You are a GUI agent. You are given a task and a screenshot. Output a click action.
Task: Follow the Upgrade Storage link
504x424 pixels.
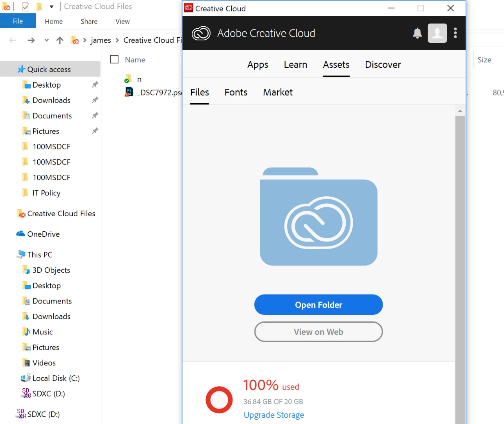(x=274, y=415)
